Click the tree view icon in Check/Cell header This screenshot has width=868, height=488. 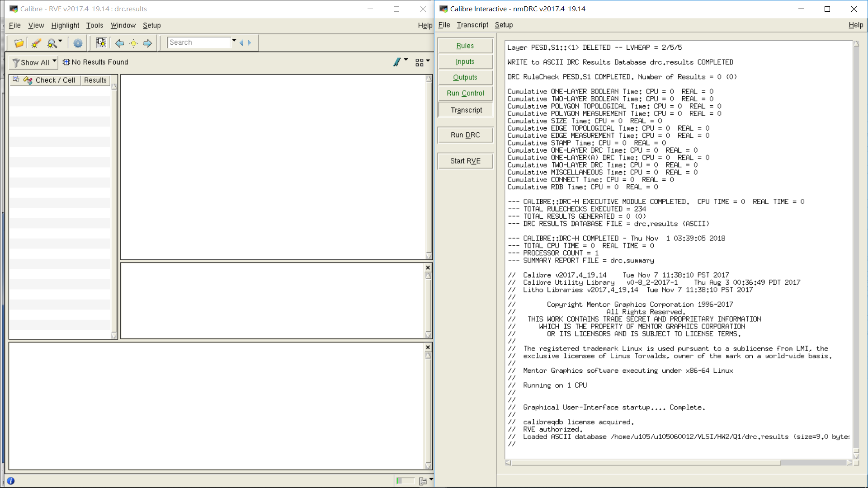coord(16,80)
